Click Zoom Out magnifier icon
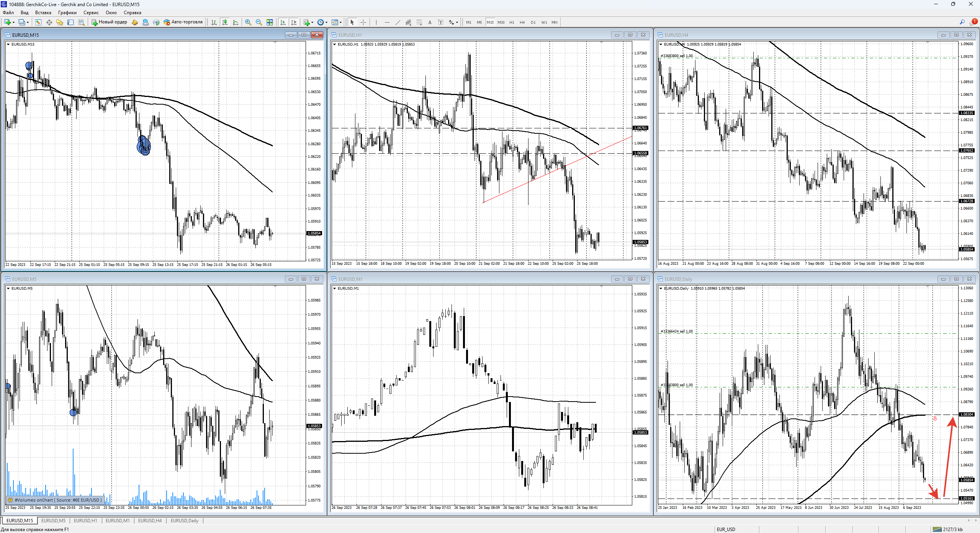The width and height of the screenshot is (980, 533). point(259,22)
